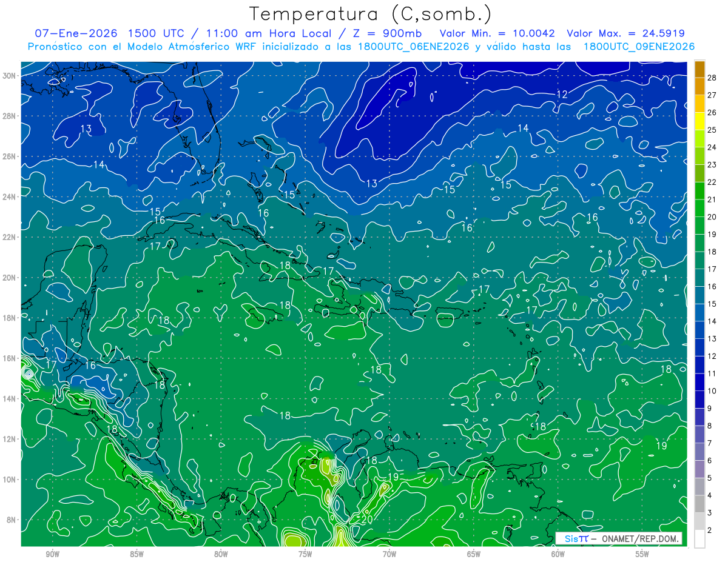The image size is (728, 562).
Task: Click the forecast end time "1800UTC_09ENE2026"
Action: point(639,47)
